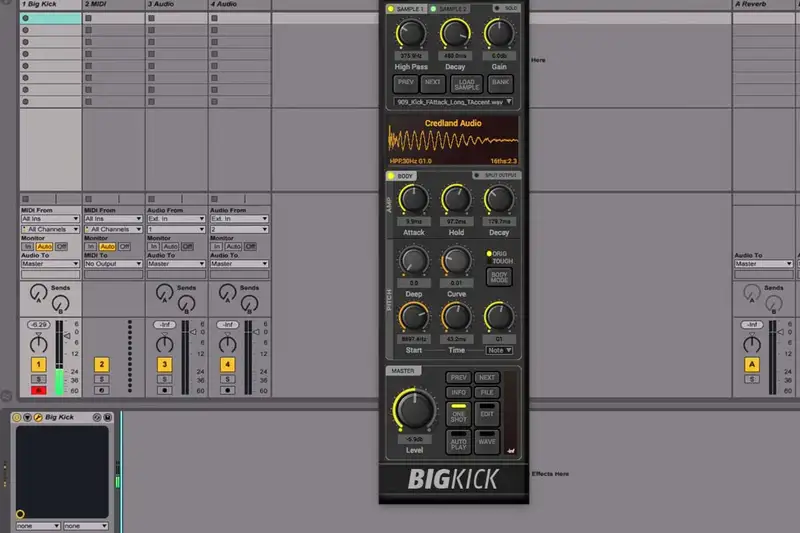Click the LOAD SAMPLE button

point(466,84)
